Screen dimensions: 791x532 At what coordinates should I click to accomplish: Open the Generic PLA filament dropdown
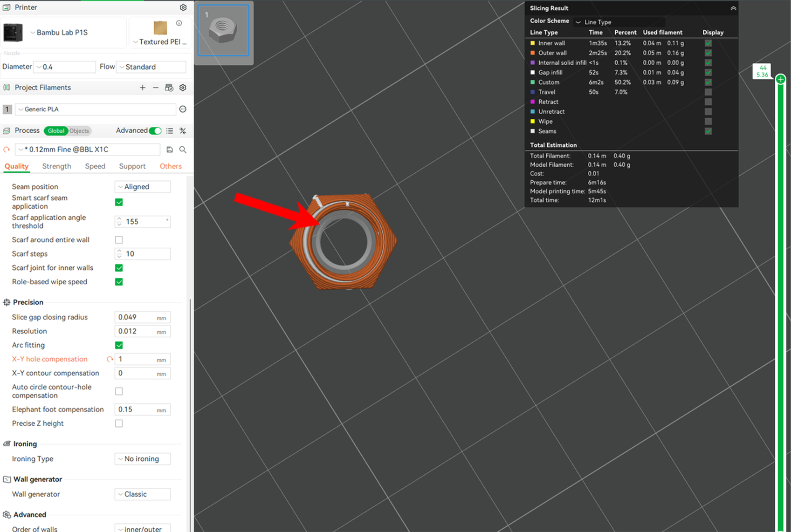96,109
